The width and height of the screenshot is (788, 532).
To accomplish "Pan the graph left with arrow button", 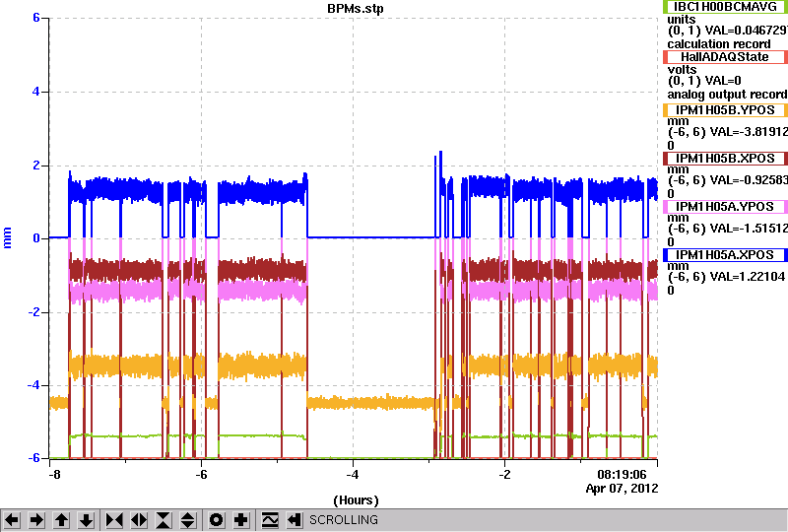I will tap(13, 520).
